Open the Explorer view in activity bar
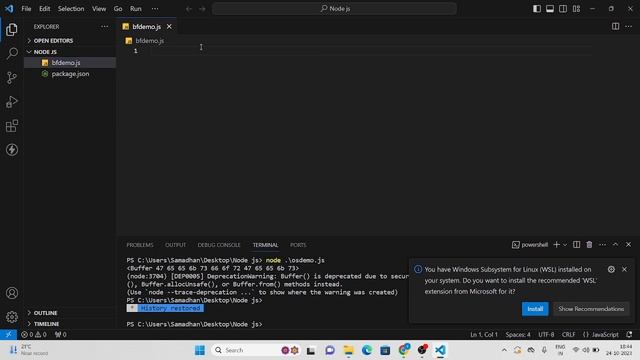This screenshot has height=360, width=640. tap(12, 29)
